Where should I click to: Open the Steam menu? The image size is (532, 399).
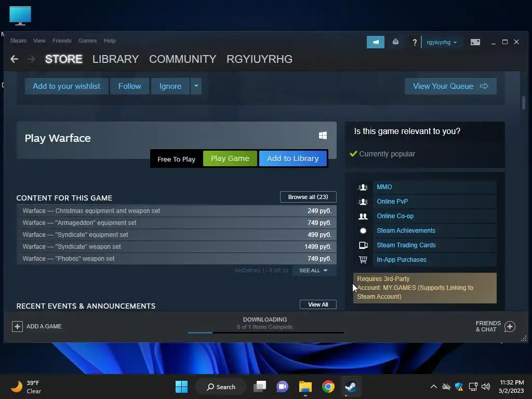[x=18, y=41]
